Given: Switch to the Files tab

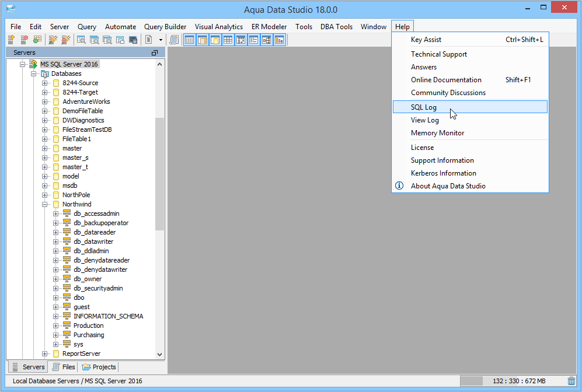Looking at the screenshot, I should 64,367.
